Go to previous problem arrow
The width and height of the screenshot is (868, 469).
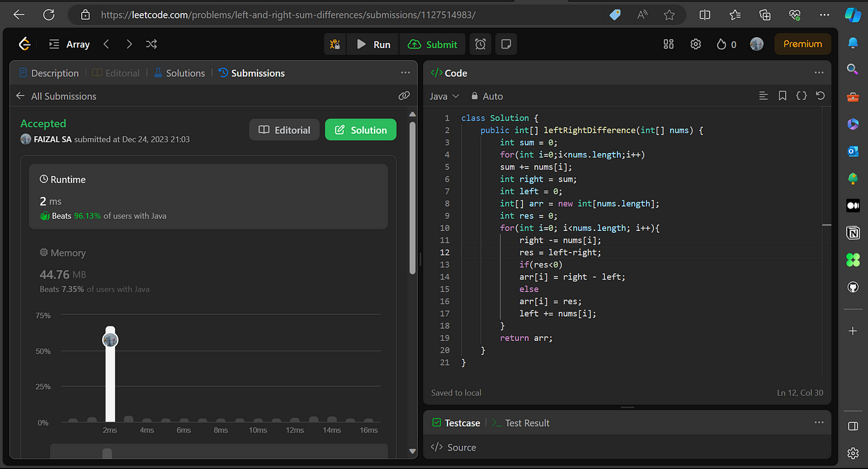(x=107, y=44)
